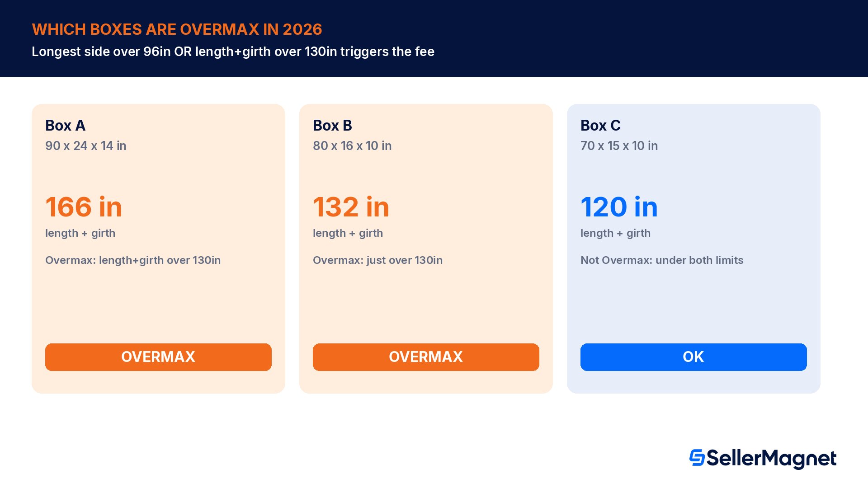Click the 70 x 15 x 10 in dimensions
Viewport: 868px width, 488px height.
[619, 145]
